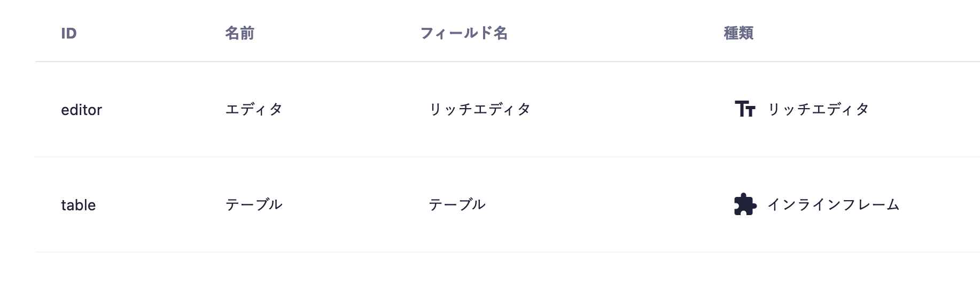
Task: Open the "editor" ID entry
Action: 81,110
